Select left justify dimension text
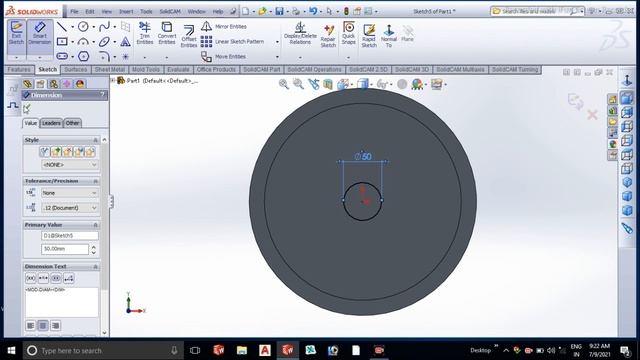Screen dimensions: 640x360 pyautogui.click(x=31, y=326)
